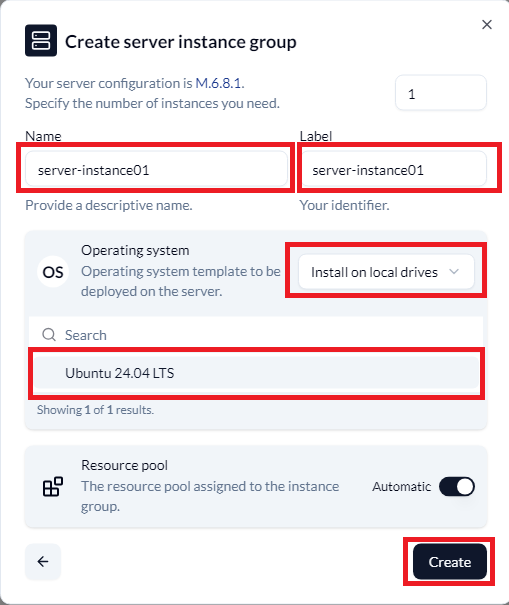509x605 pixels.
Task: Click the Resource pool grid icon
Action: [x=52, y=486]
